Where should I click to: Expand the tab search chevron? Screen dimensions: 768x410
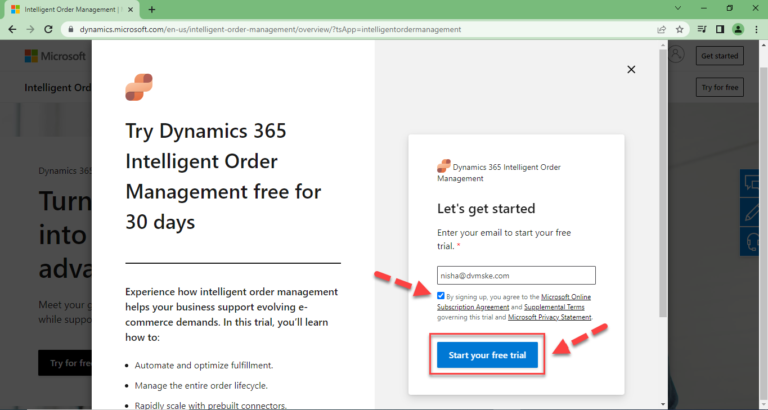point(678,8)
